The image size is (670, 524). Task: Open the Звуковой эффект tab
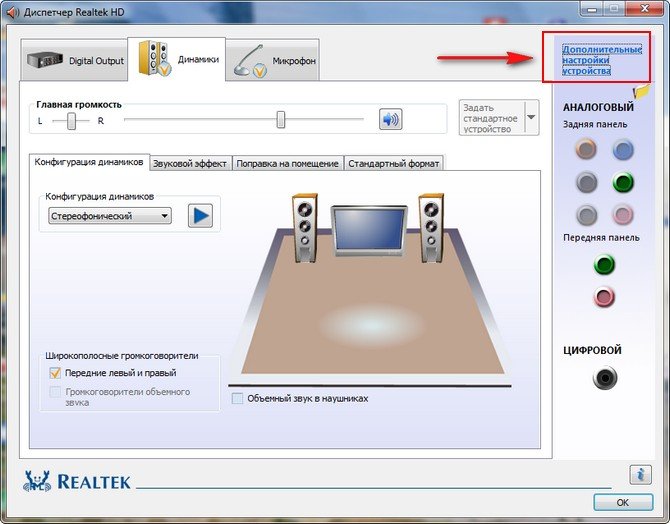coord(190,164)
